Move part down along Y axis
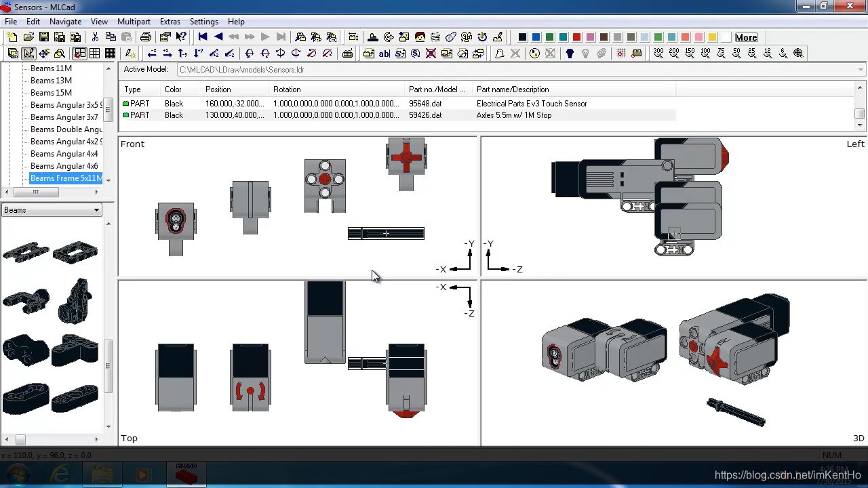This screenshot has width=868, height=488. point(199,54)
